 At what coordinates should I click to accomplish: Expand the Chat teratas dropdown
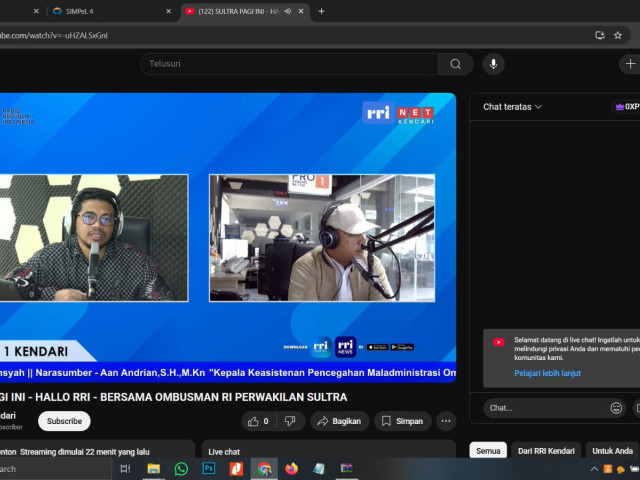pyautogui.click(x=512, y=107)
